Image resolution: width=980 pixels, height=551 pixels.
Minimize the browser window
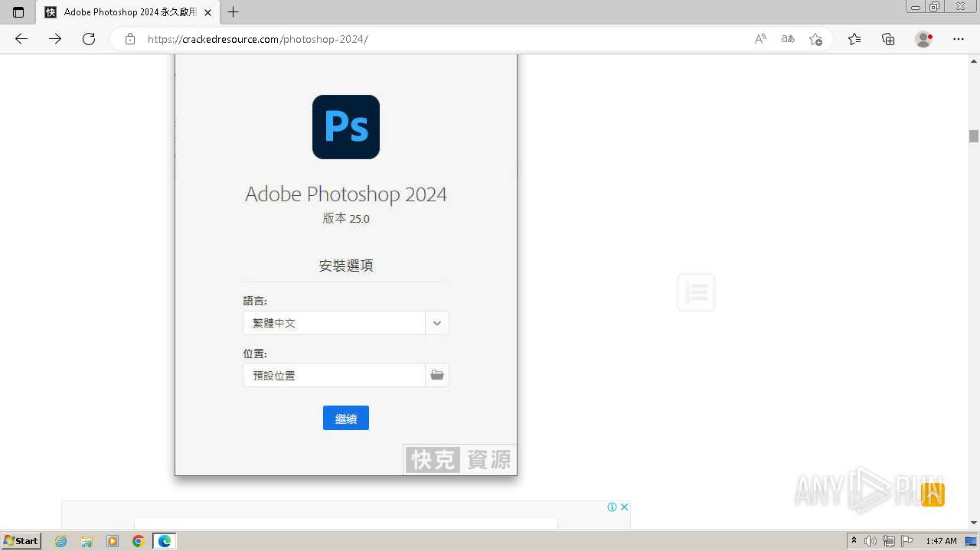pos(915,7)
